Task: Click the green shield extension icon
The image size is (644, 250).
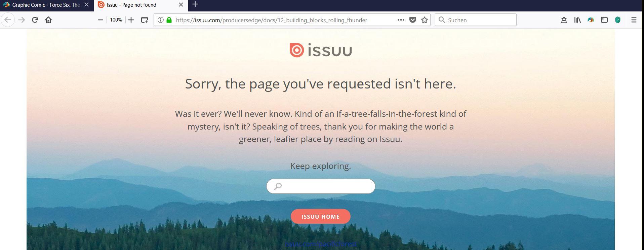Action: (618, 20)
